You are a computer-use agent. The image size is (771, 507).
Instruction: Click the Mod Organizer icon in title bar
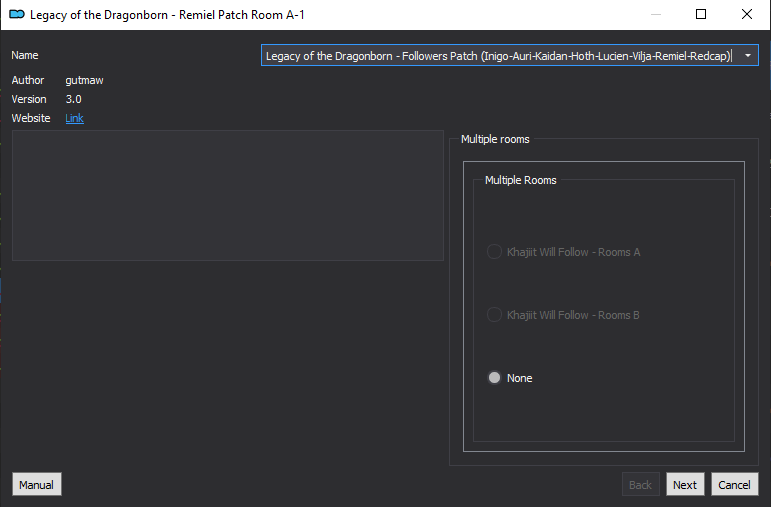[x=17, y=14]
